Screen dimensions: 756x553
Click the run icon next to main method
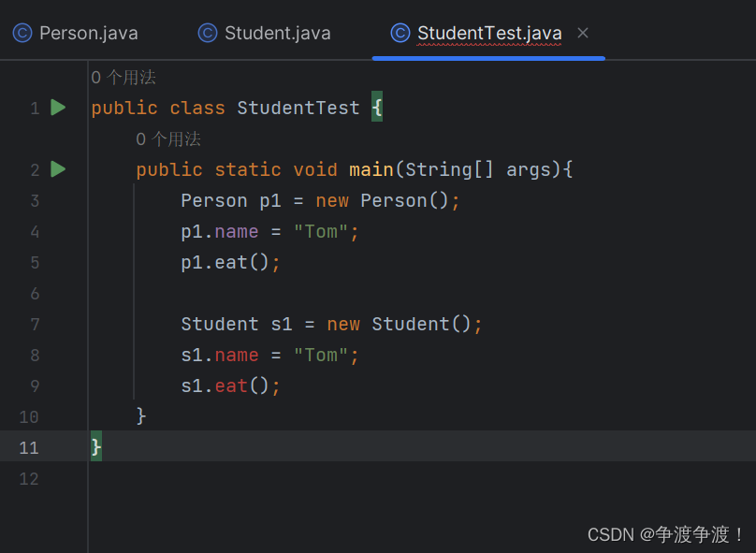[x=57, y=169]
